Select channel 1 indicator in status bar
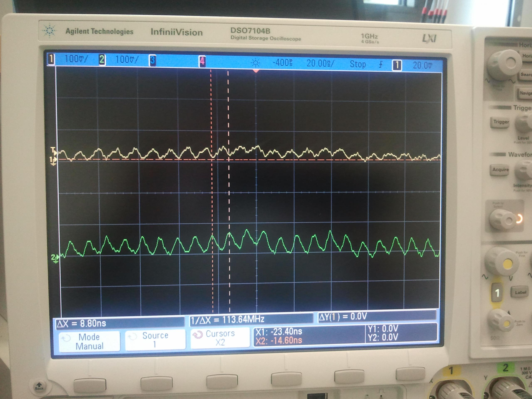Viewport: 532px width, 399px height. [51, 59]
